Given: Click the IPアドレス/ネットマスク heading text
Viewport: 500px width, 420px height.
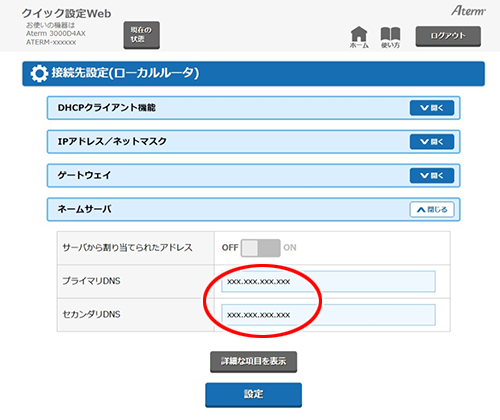Looking at the screenshot, I should pyautogui.click(x=112, y=141).
